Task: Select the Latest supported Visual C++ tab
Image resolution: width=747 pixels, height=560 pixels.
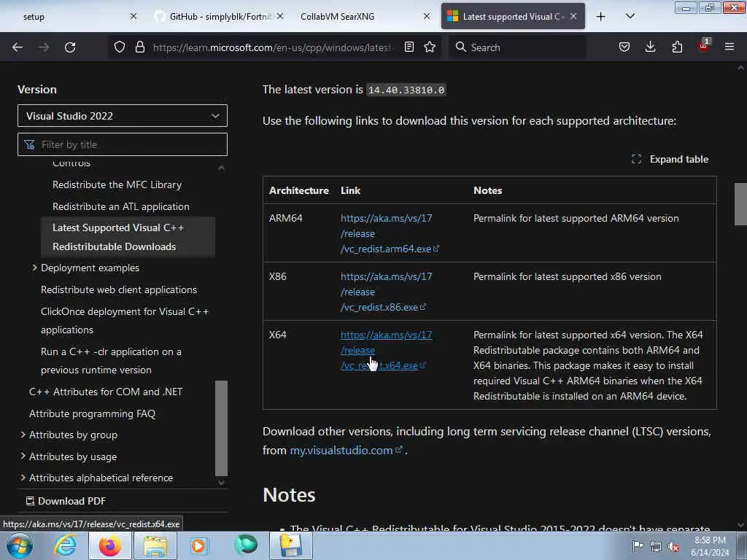Action: pyautogui.click(x=513, y=17)
